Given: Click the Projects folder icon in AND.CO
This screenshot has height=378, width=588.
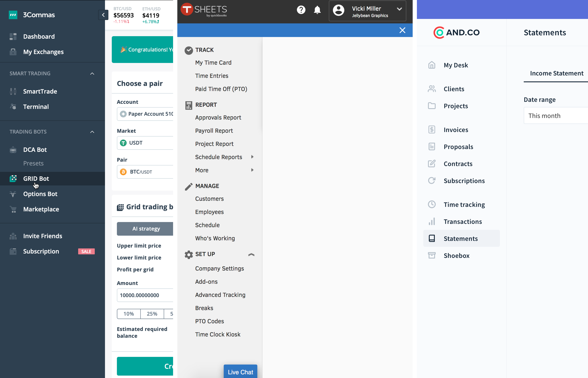Looking at the screenshot, I should click(x=432, y=106).
